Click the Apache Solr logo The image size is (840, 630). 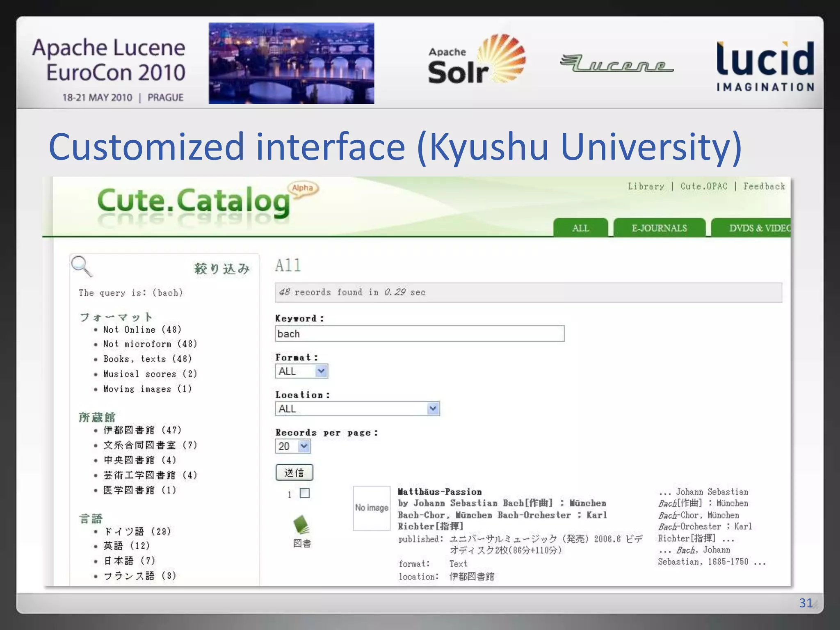point(477,60)
